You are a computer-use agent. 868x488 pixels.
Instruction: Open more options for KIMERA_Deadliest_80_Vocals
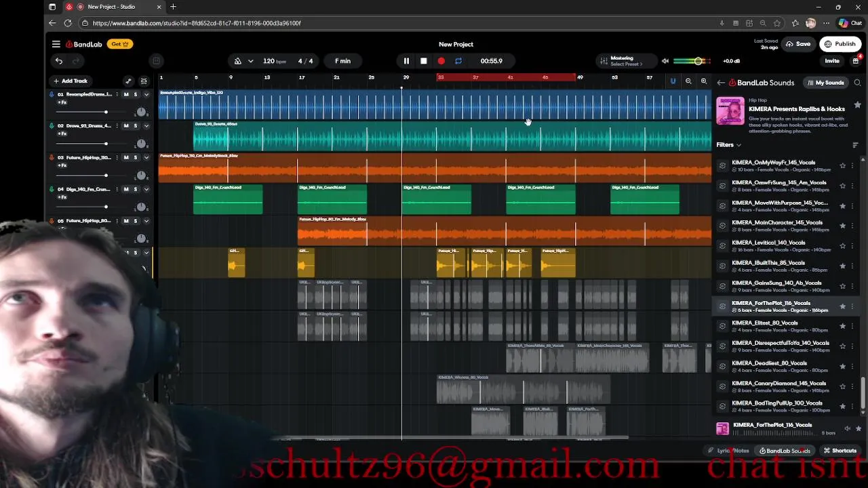coord(852,367)
